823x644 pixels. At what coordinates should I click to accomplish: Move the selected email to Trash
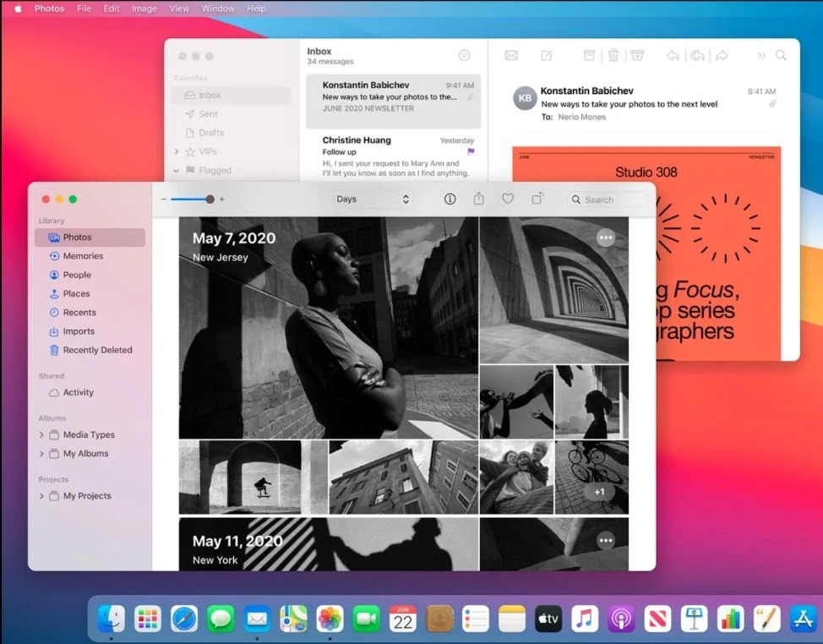point(613,55)
